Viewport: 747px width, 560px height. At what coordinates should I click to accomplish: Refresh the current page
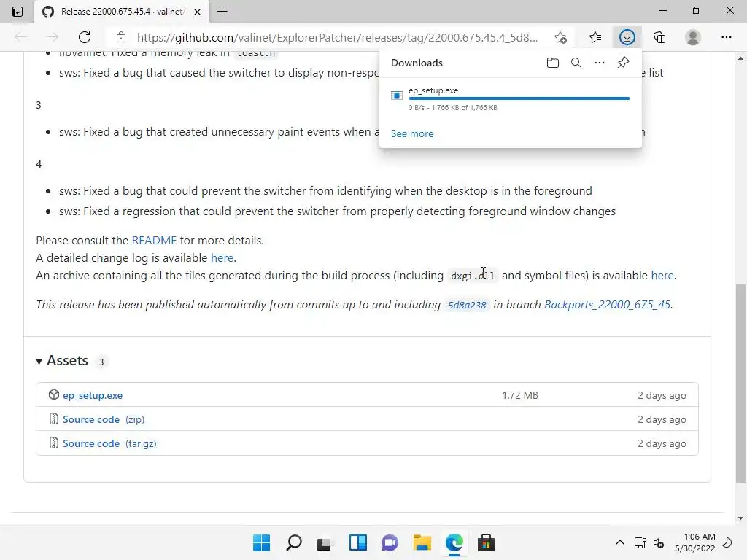(85, 37)
